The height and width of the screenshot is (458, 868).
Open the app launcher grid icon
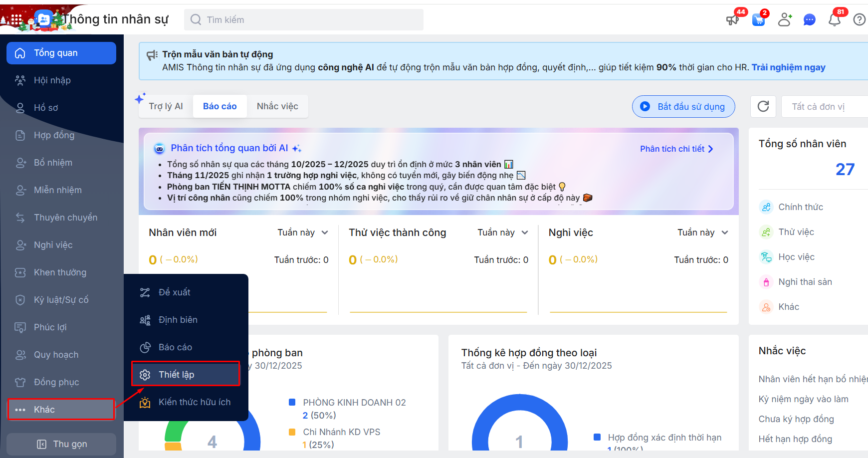(16, 19)
